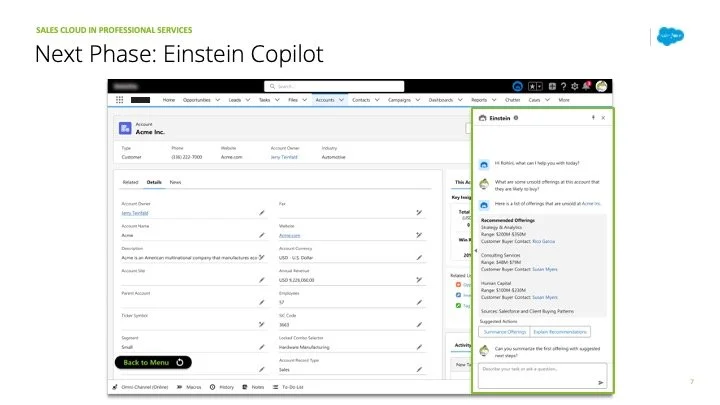The image size is (720, 405).
Task: Edit the Description field pencil
Action: click(262, 258)
